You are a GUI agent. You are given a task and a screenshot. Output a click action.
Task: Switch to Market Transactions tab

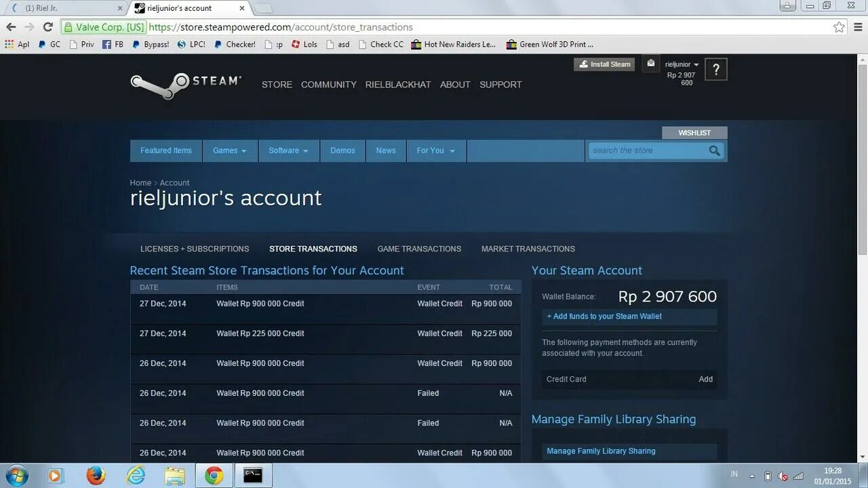click(528, 249)
